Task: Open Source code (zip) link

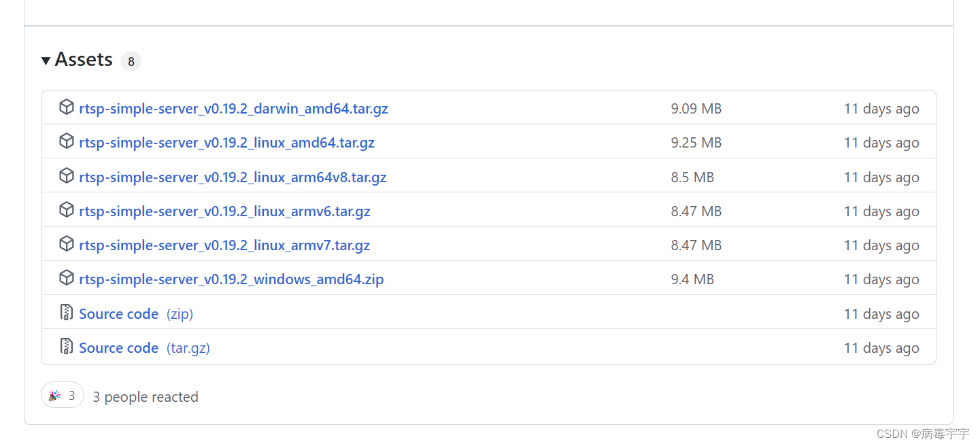Action: pos(136,313)
